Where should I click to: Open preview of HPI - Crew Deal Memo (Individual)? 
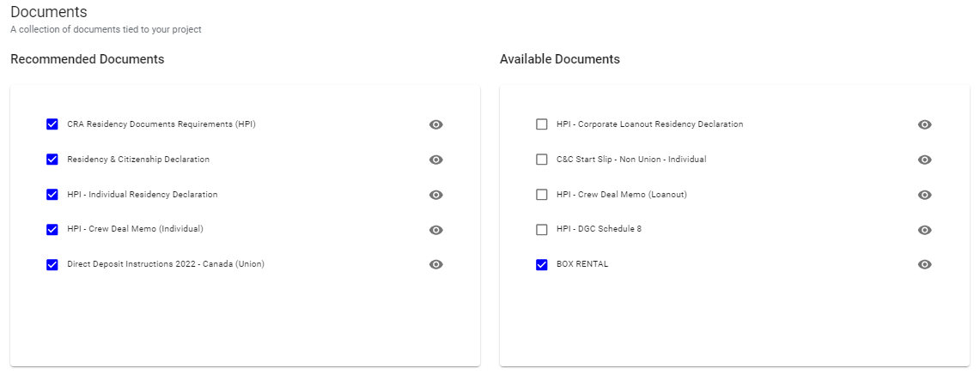click(436, 230)
